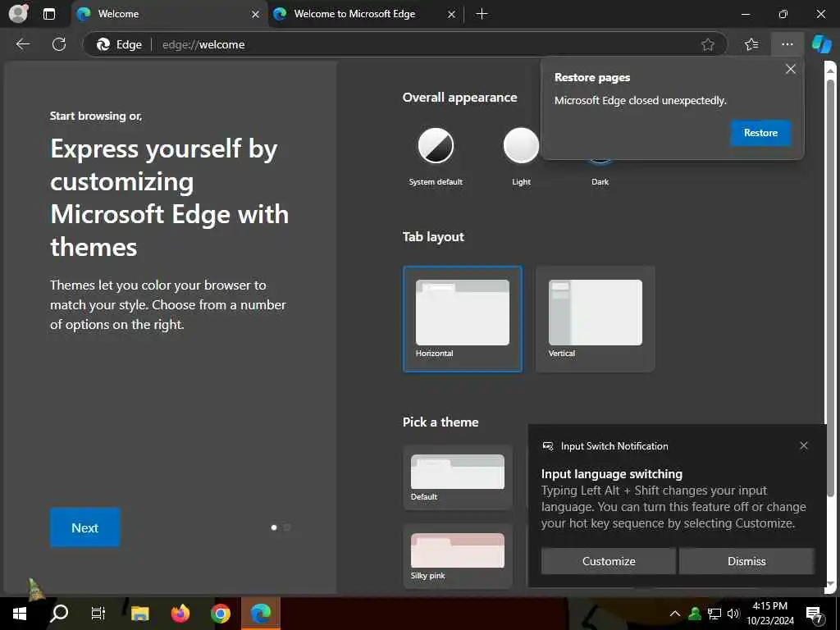Close the Welcome tab
This screenshot has height=630, width=840.
[x=256, y=15]
